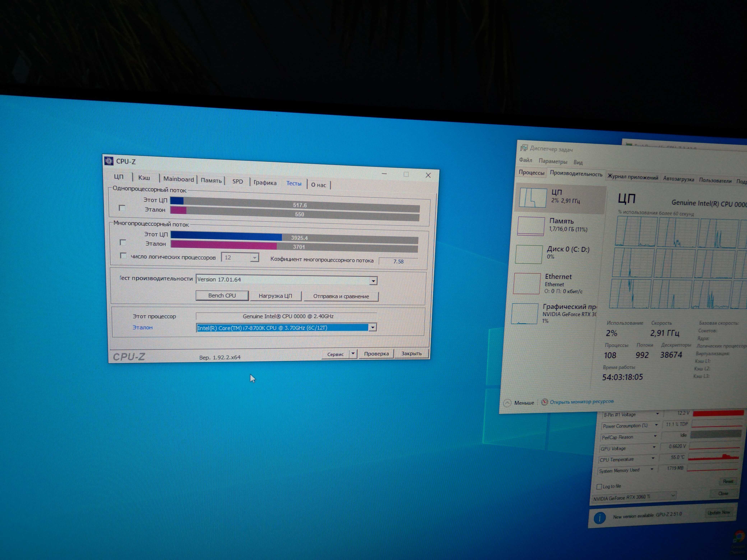Switch to the Журнал приложений tab

[633, 177]
